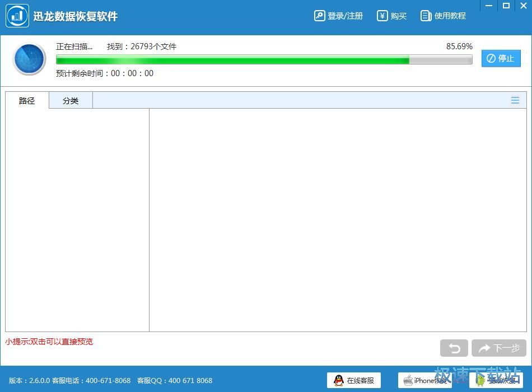Go to next step with 下一步

tap(499, 348)
